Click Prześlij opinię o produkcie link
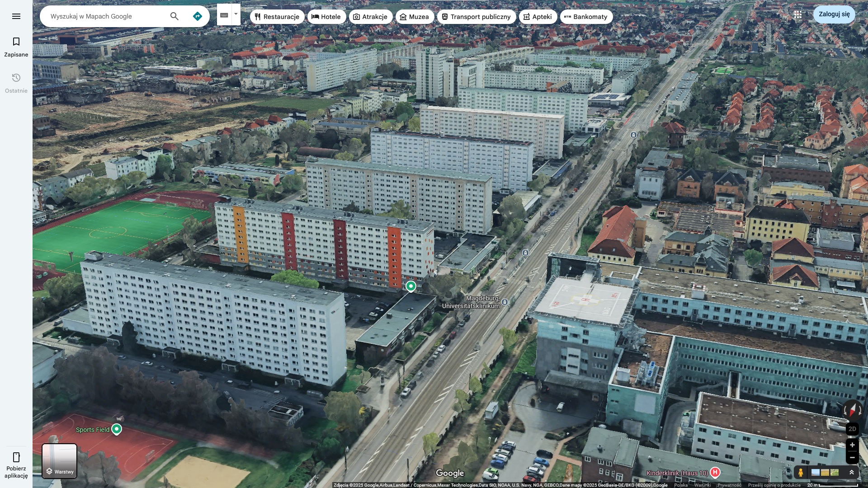This screenshot has width=868, height=488. 774,485
